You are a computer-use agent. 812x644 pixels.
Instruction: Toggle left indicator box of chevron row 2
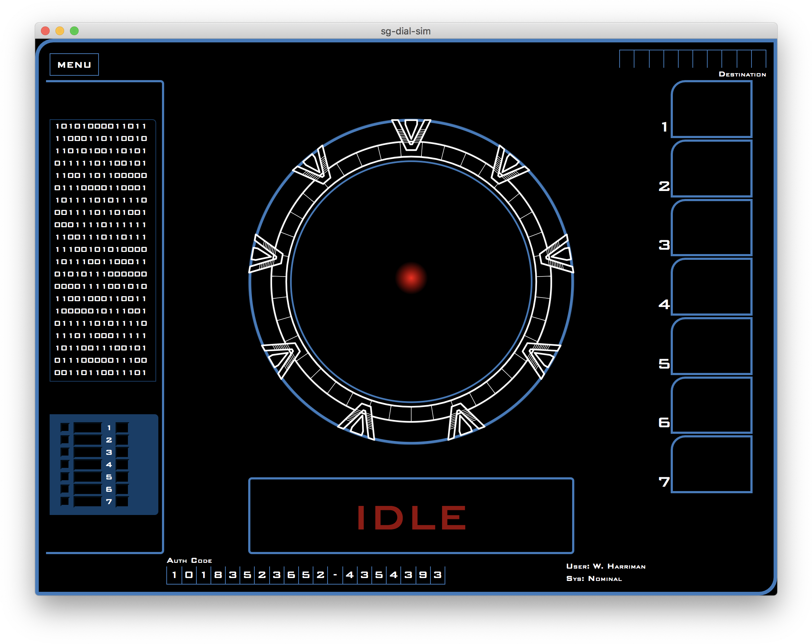click(x=65, y=440)
